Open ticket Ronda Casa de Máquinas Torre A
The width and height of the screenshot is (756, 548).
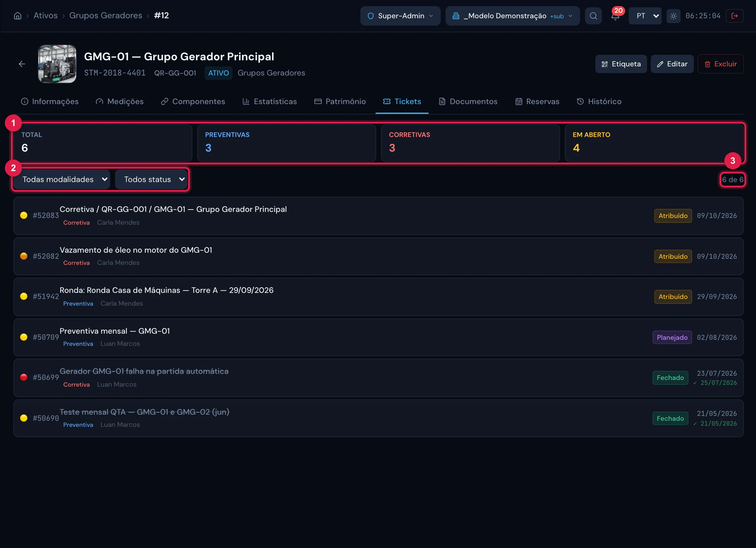(378, 297)
